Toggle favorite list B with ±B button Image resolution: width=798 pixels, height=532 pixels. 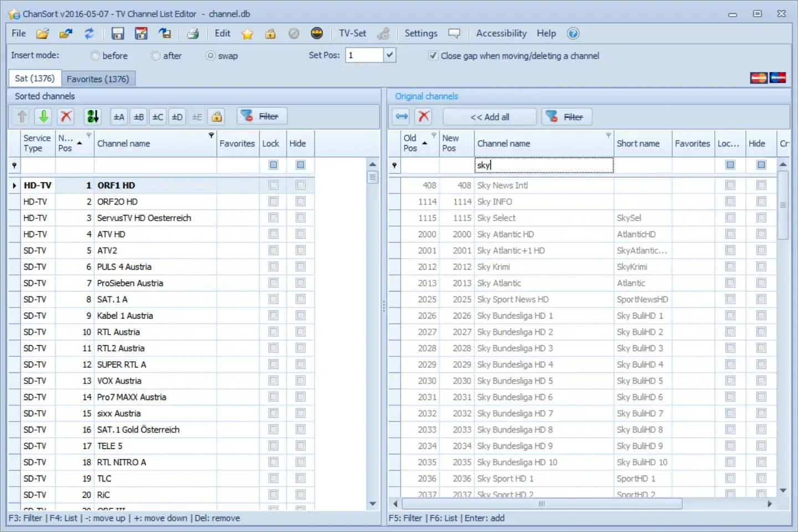click(139, 117)
